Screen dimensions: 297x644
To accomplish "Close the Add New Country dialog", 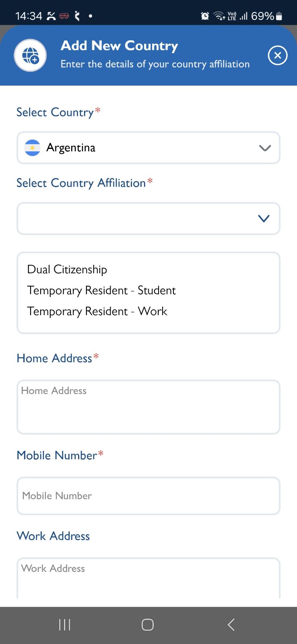I will (277, 56).
